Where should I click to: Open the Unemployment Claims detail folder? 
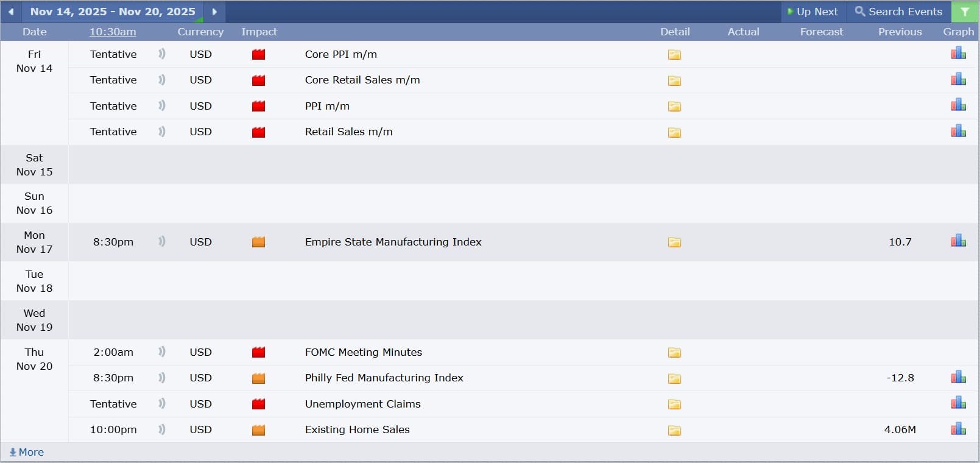(674, 405)
